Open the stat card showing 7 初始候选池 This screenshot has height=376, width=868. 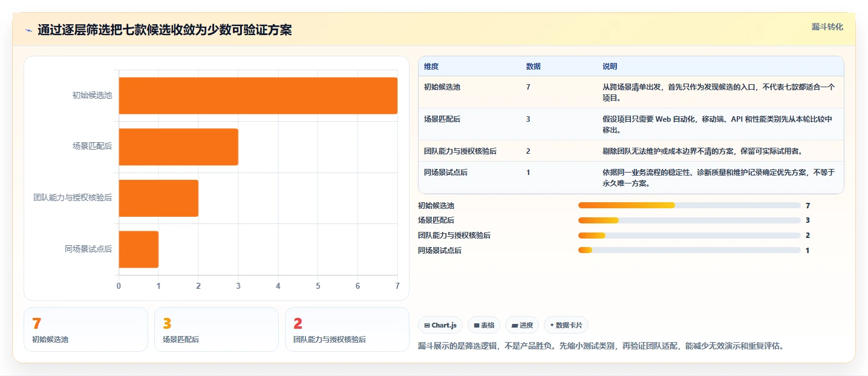tap(86, 329)
